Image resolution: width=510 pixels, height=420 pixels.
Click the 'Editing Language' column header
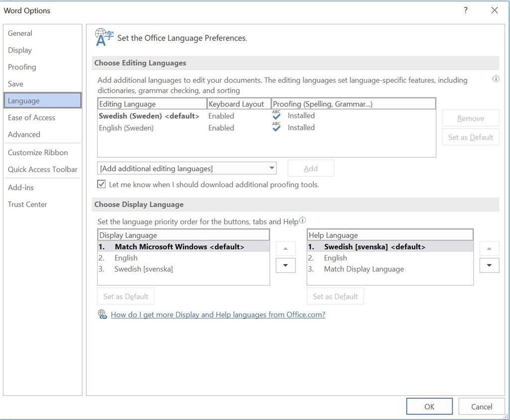tap(152, 104)
